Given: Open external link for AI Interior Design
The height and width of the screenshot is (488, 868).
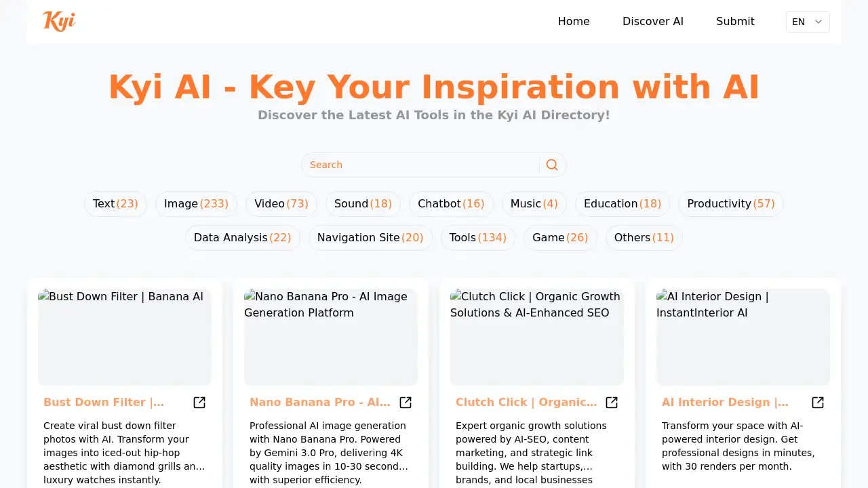Looking at the screenshot, I should coord(818,403).
